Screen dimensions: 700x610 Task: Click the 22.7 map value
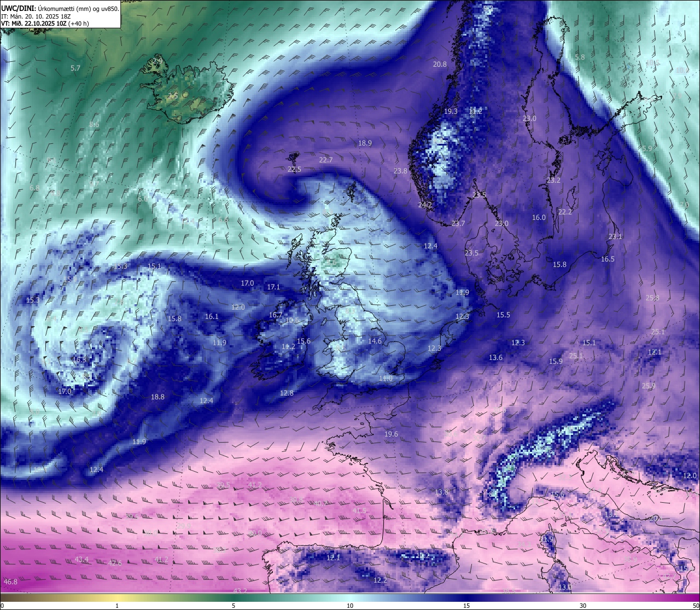click(x=325, y=160)
